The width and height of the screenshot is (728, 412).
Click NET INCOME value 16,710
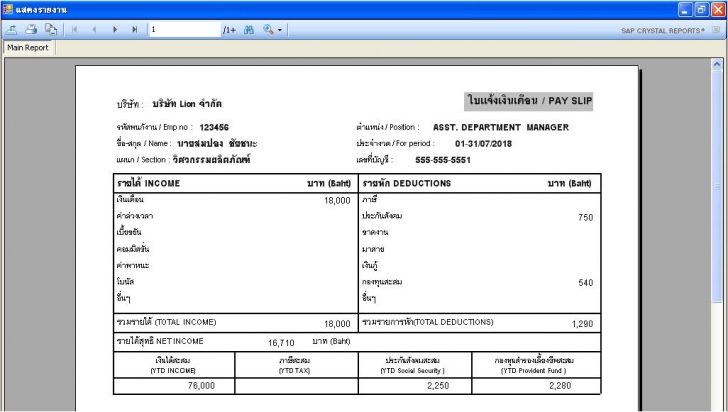(281, 343)
